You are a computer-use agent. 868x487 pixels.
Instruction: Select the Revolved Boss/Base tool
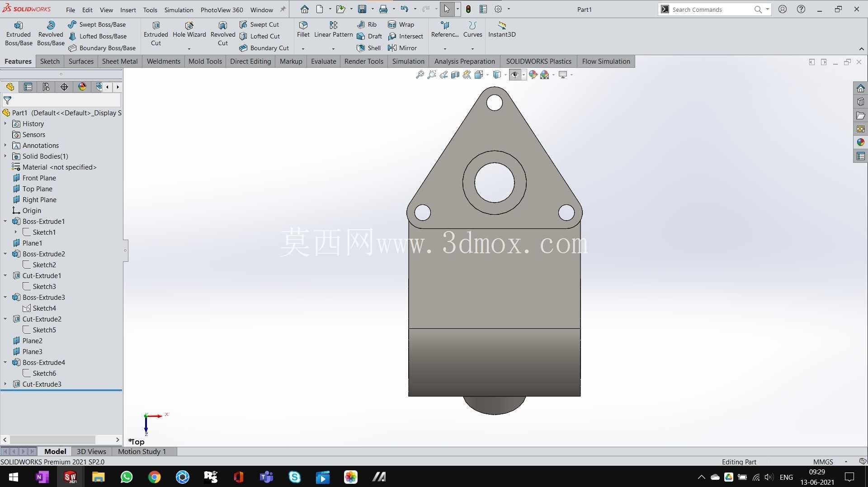(x=51, y=33)
